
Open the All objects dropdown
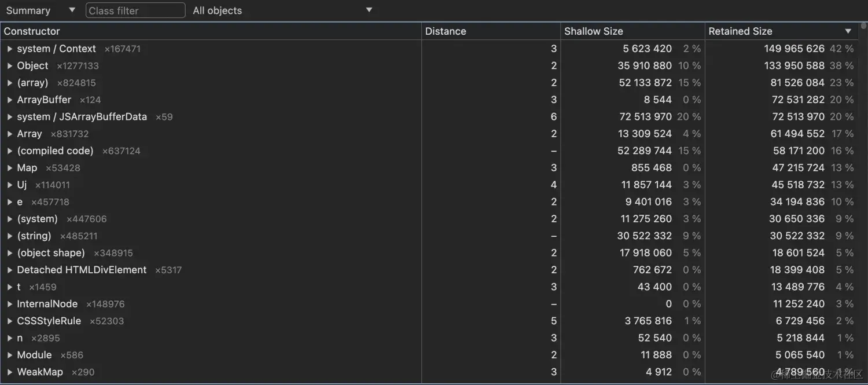click(282, 10)
